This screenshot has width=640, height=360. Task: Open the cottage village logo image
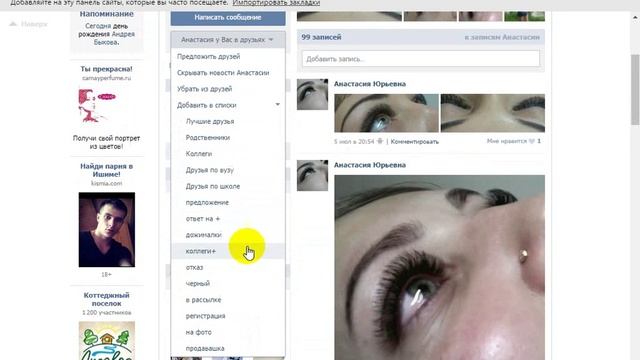click(107, 341)
